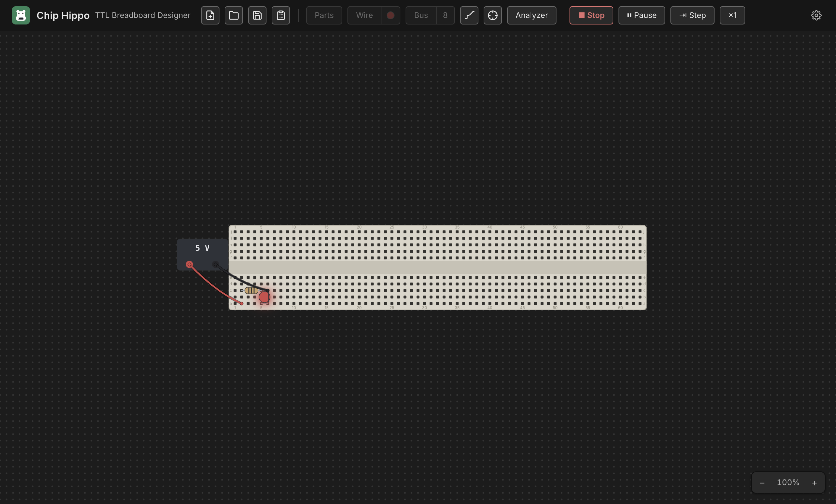Screen dimensions: 836x504
Task: Zoom out with the minus button
Action: [x=762, y=483]
